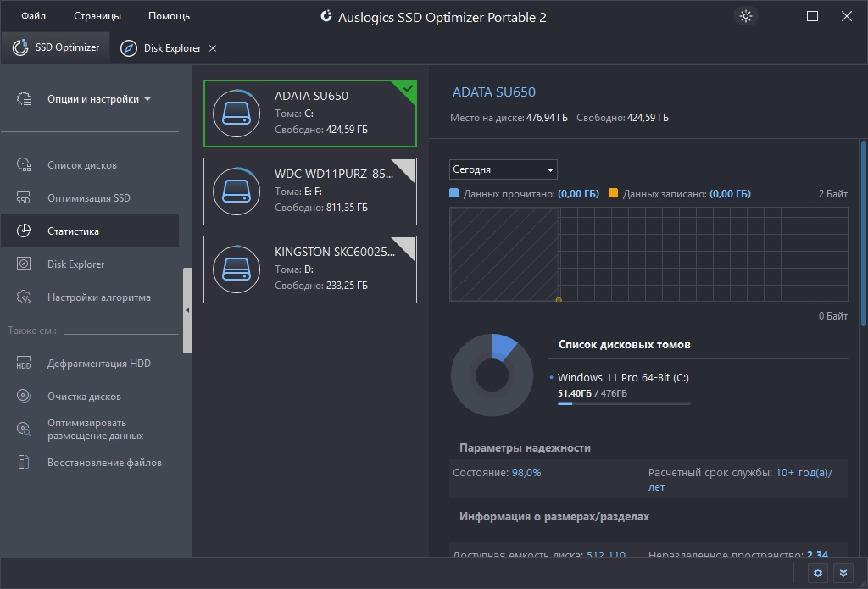This screenshot has height=589, width=868.
Task: Click the Auslogics logo in title bar
Action: click(326, 16)
